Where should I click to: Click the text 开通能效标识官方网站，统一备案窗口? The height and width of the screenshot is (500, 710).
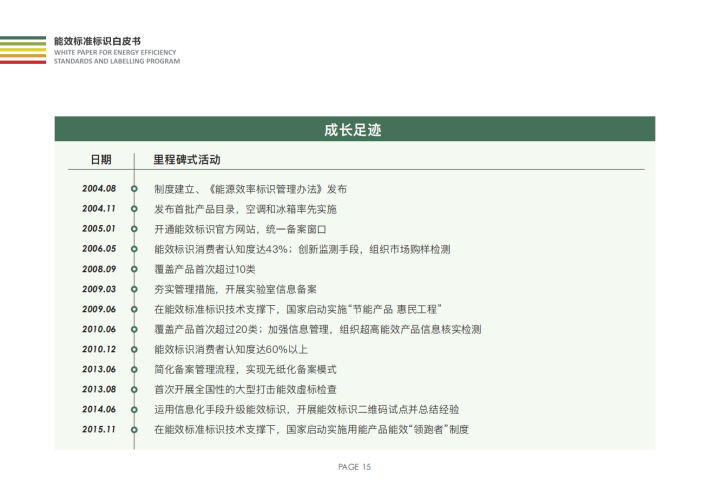240,229
